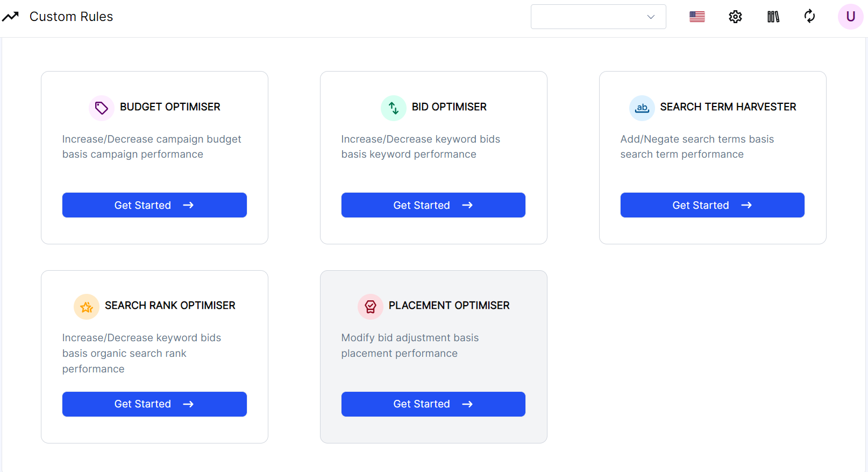Get started with Budget Optimiser
Image resolution: width=868 pixels, height=472 pixels.
pos(154,205)
